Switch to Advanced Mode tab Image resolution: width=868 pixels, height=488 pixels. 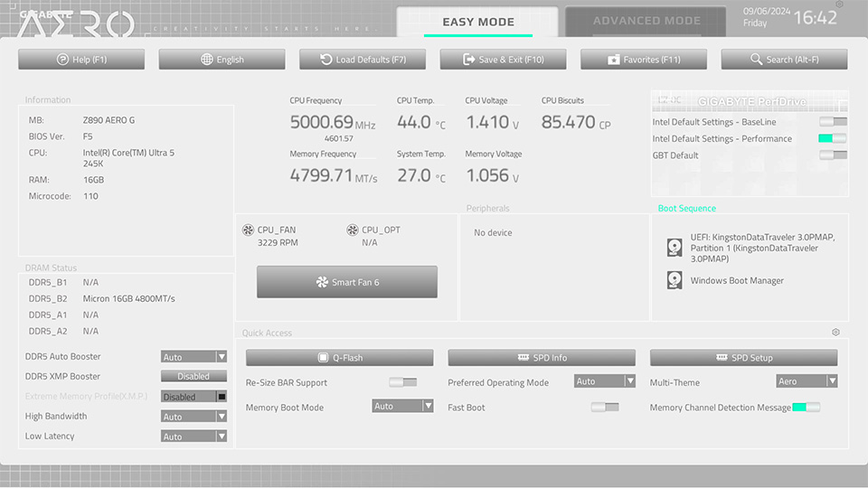646,21
